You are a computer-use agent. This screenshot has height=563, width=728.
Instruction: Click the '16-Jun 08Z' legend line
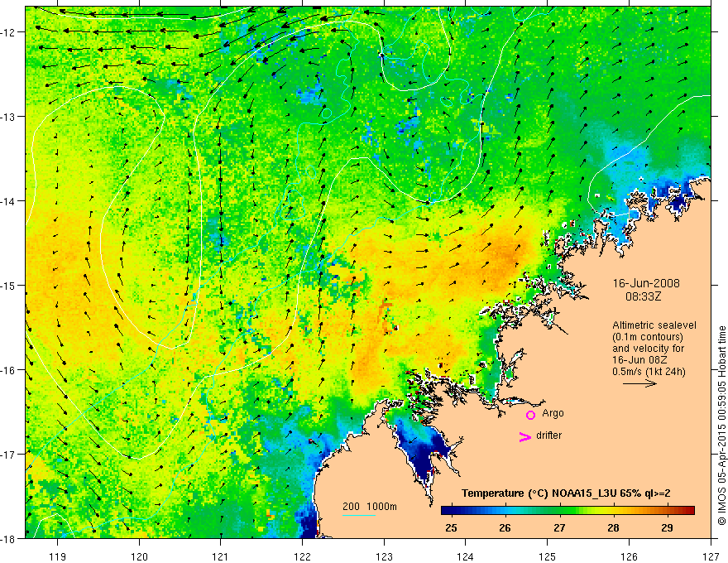[636, 359]
